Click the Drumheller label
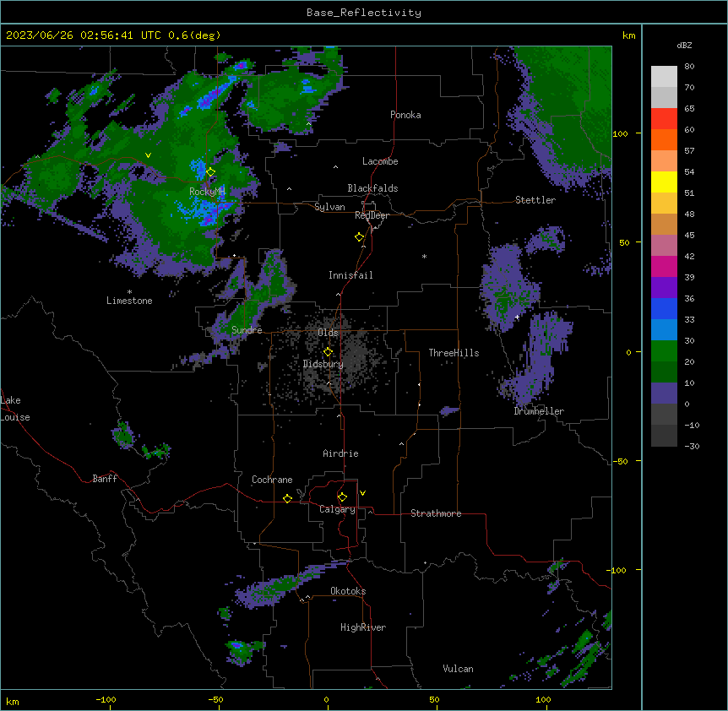This screenshot has width=728, height=711. 539,411
